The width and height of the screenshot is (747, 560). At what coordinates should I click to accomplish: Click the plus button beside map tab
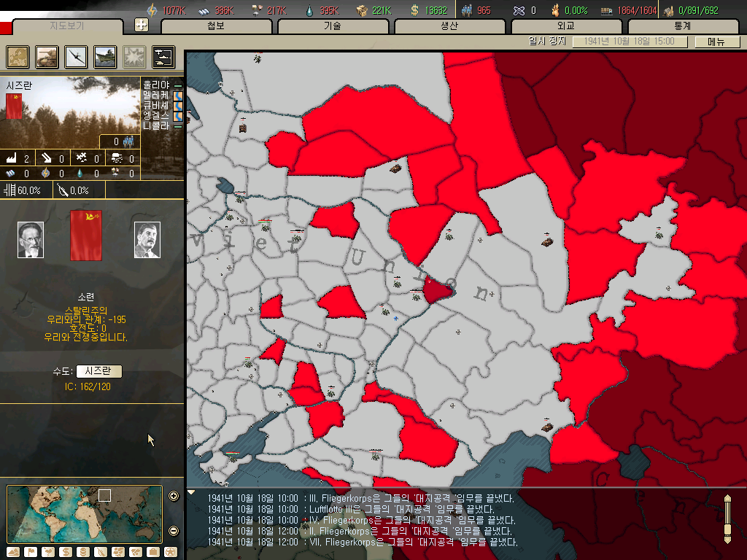click(141, 25)
